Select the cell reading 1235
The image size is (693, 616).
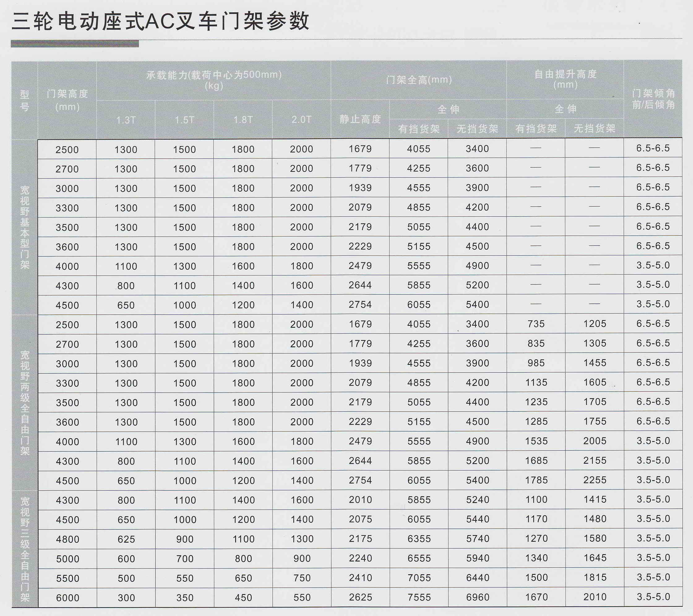coord(536,402)
